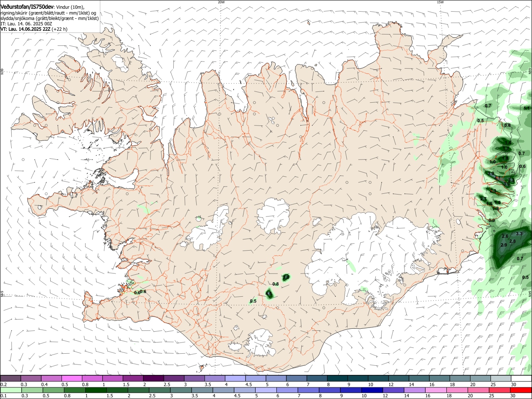Click the 66N label on the right map border
The width and height of the screenshot is (532, 399).
530,72
